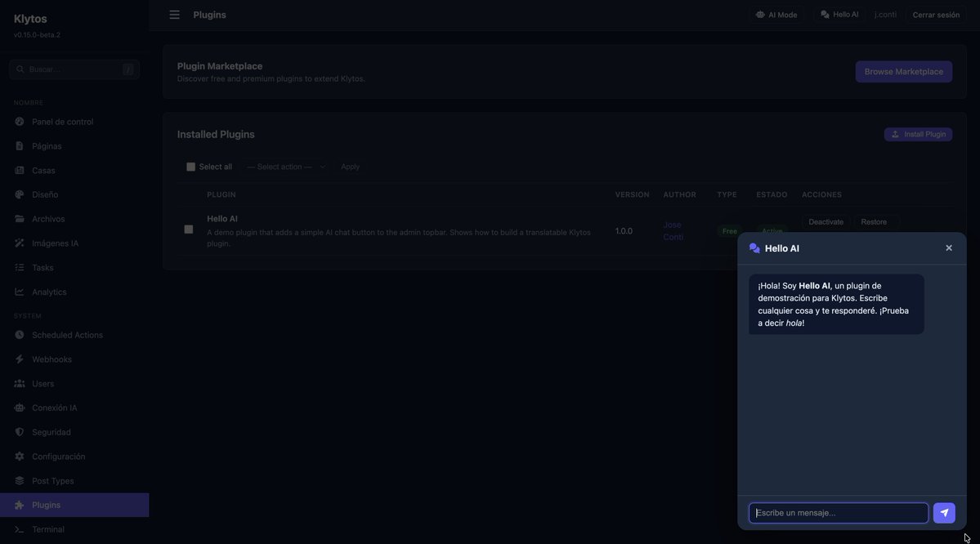Click the Users group icon
This screenshot has width=980, height=544.
(x=20, y=383)
